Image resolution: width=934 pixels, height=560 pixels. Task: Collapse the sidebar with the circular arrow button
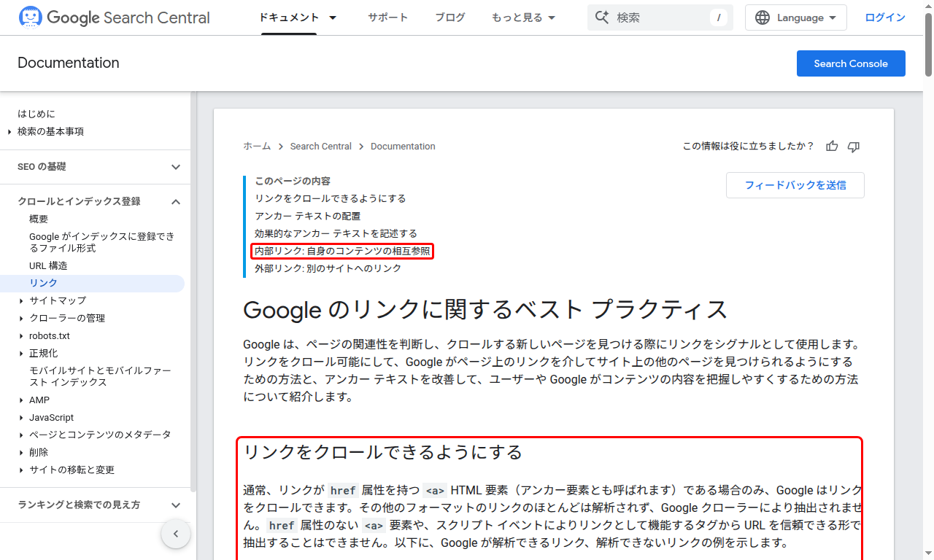coord(176,534)
